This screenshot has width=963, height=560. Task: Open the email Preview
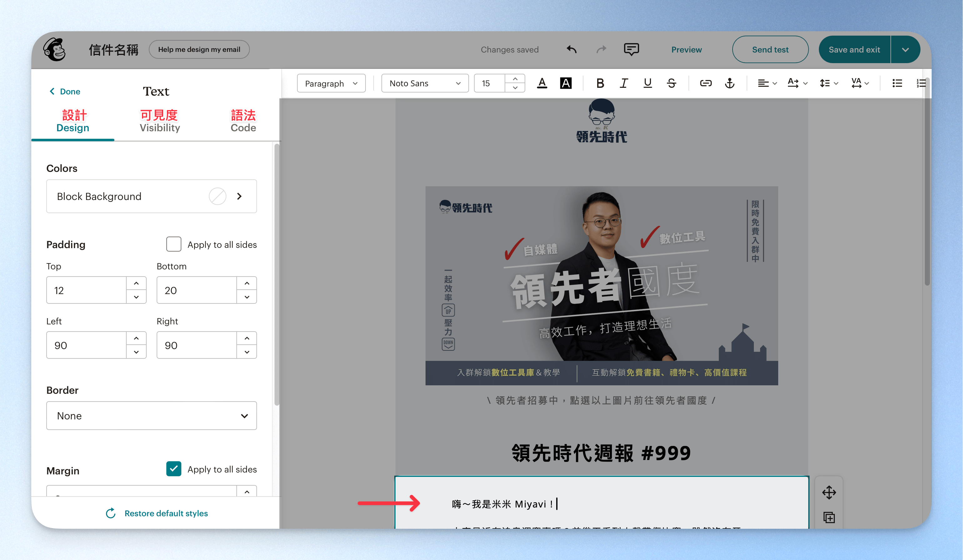pyautogui.click(x=686, y=49)
